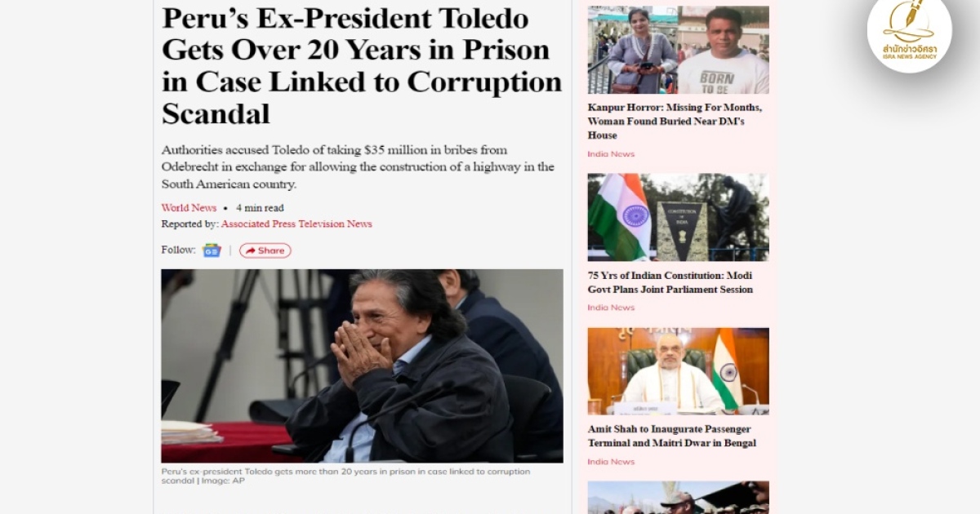Viewport: 980px width, 514px height.
Task: Click the Peru's Ex-President Toledo headline
Action: point(362,65)
